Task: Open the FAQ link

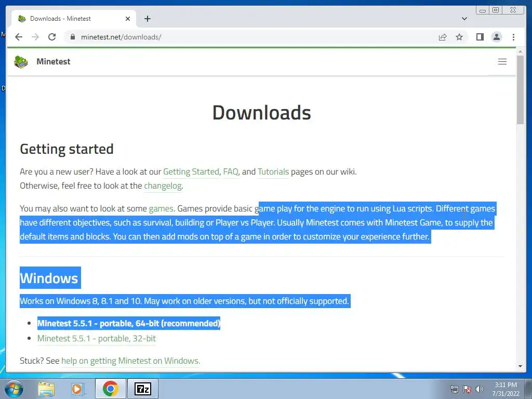Action: coord(231,171)
